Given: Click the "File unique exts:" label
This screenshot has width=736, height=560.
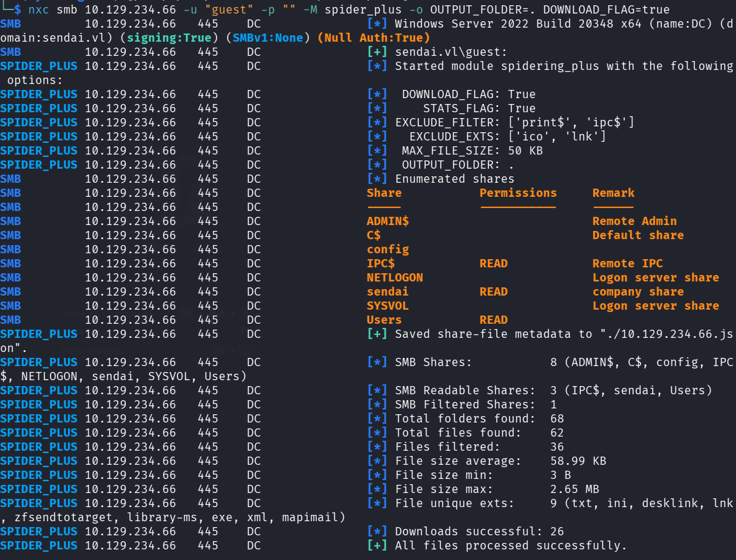Looking at the screenshot, I should [x=454, y=503].
